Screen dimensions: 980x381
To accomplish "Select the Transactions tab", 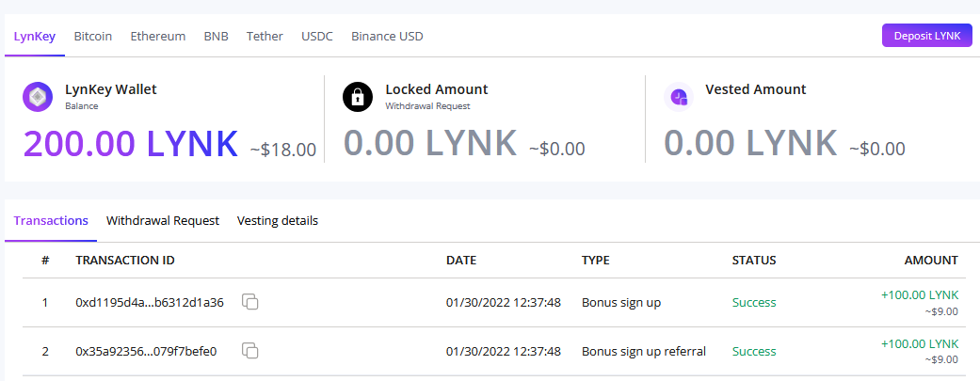I will tap(51, 220).
